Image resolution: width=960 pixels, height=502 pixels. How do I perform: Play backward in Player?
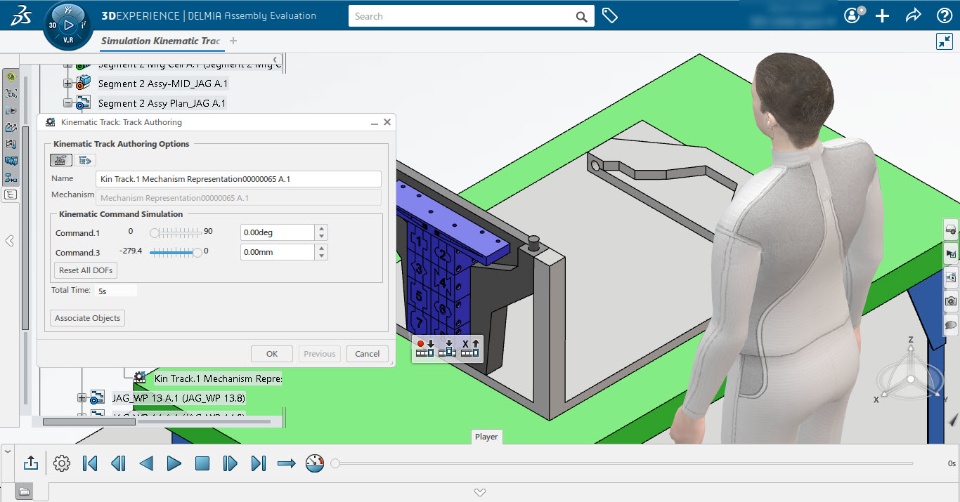[x=146, y=463]
